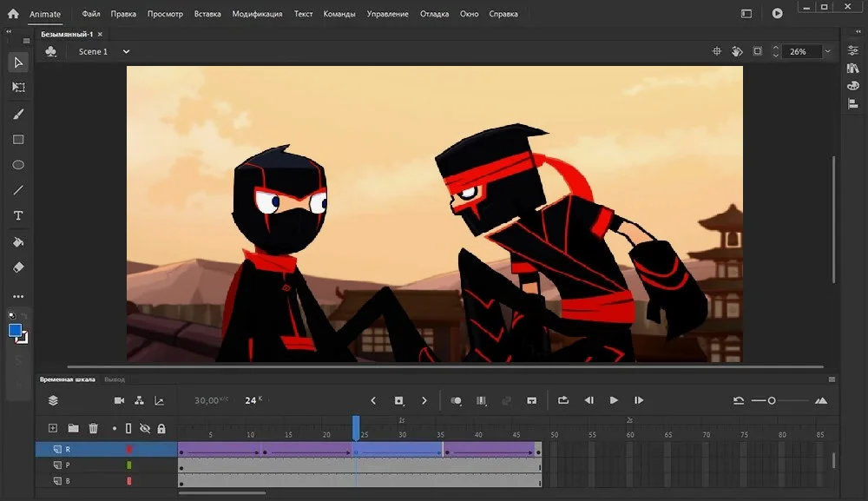Viewport: 868px width, 501px height.
Task: Open the Color panel palette icon
Action: (853, 86)
